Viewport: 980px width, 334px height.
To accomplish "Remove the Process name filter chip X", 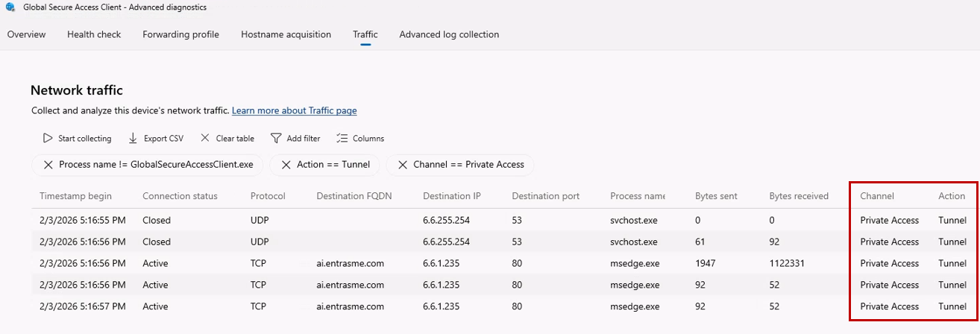I will pos(48,165).
